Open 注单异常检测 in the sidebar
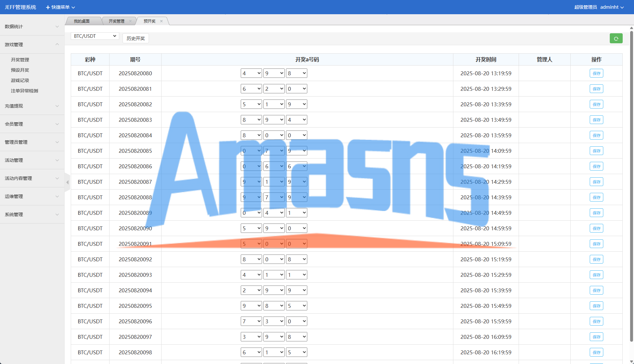The height and width of the screenshot is (364, 634). (x=25, y=91)
